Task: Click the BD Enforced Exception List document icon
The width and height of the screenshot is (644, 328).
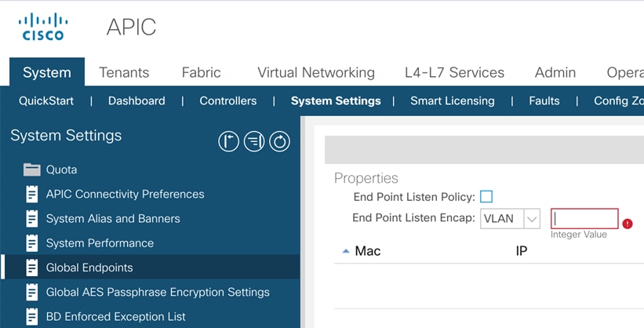Action: point(32,316)
